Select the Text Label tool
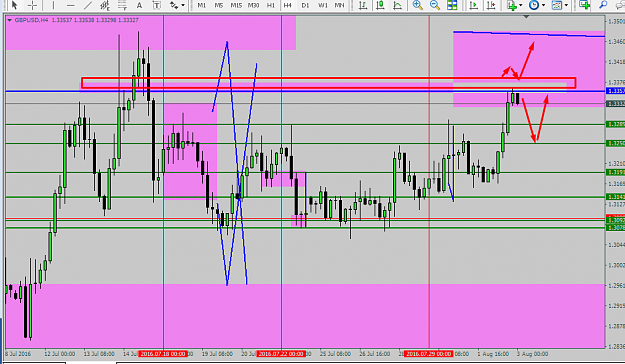This screenshot has height=364, width=625. tap(157, 5)
